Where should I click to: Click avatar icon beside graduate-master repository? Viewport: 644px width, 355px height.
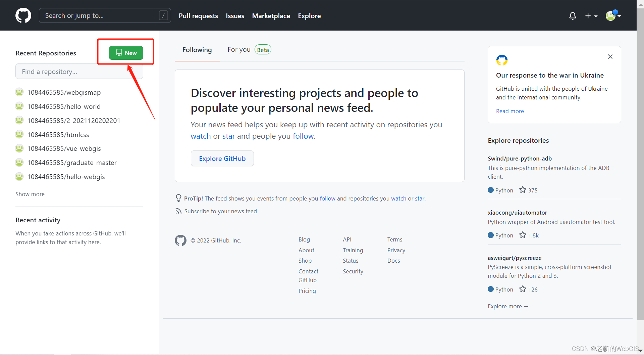[x=19, y=162]
